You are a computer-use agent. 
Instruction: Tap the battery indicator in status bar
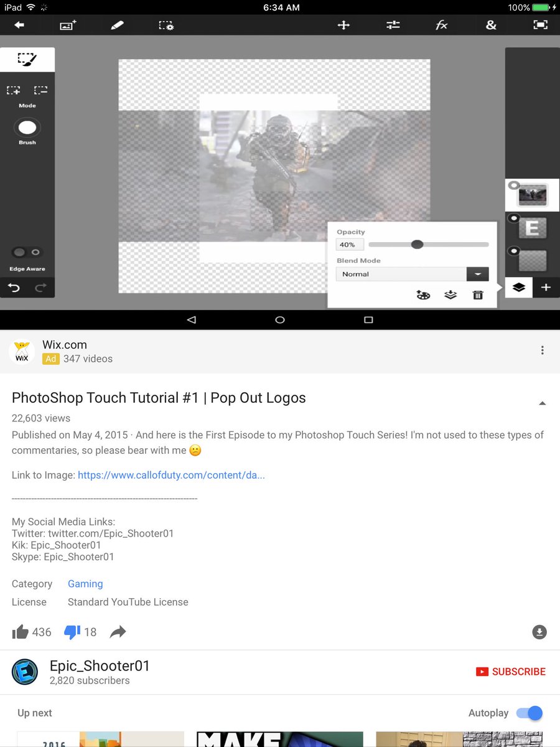tap(542, 7)
